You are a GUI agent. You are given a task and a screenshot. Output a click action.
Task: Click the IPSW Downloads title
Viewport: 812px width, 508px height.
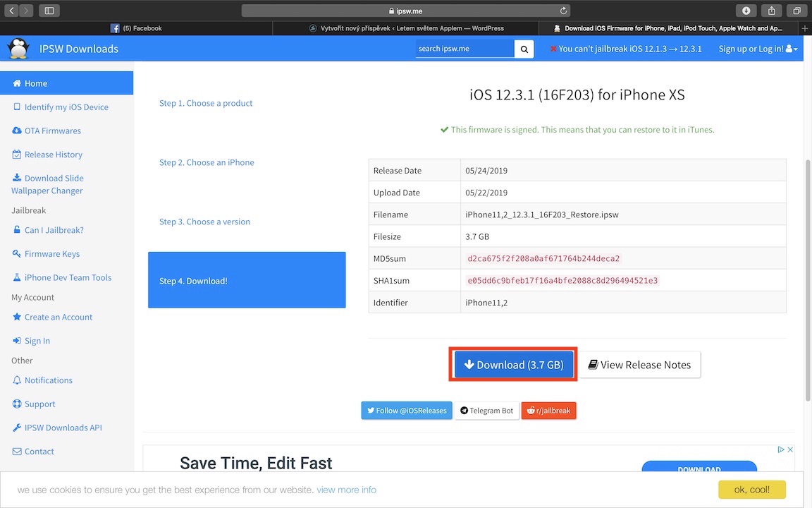(x=79, y=49)
